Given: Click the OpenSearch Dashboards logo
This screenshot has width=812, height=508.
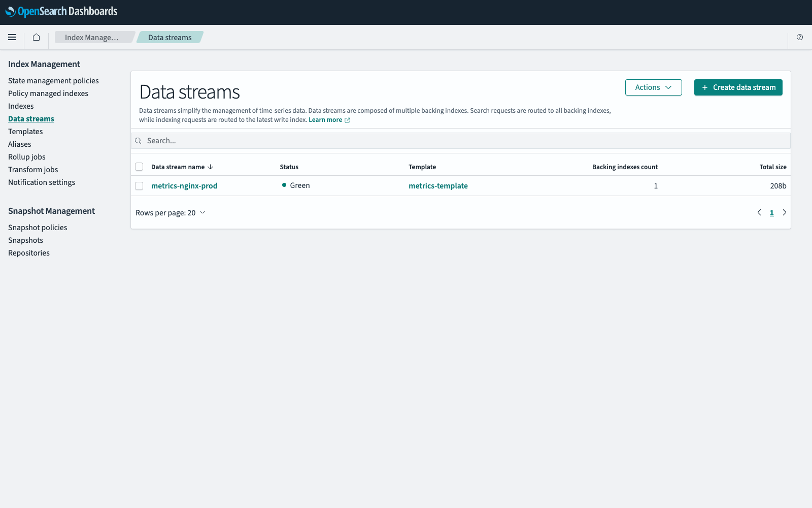Looking at the screenshot, I should pyautogui.click(x=61, y=12).
